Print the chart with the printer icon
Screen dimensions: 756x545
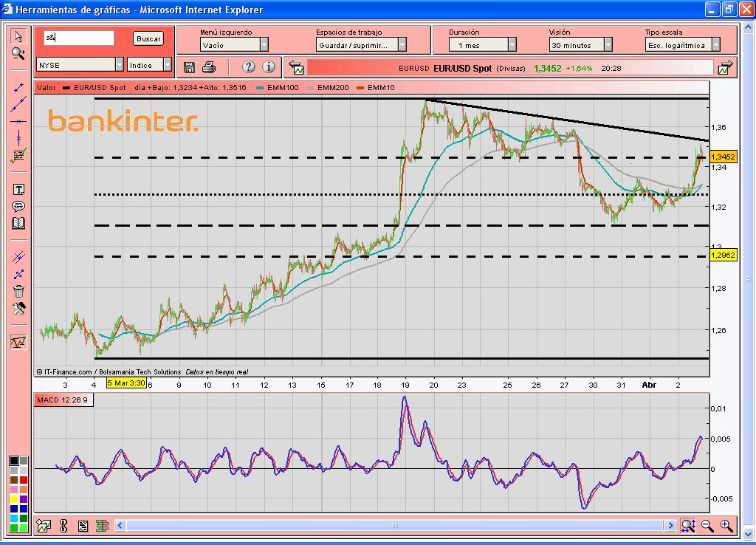[x=209, y=67]
